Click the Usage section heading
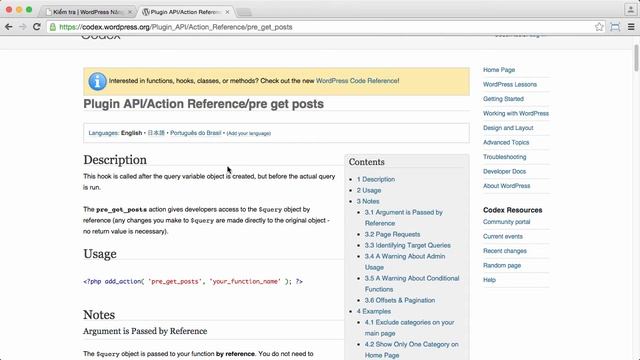Image resolution: width=640 pixels, height=360 pixels. (x=100, y=254)
